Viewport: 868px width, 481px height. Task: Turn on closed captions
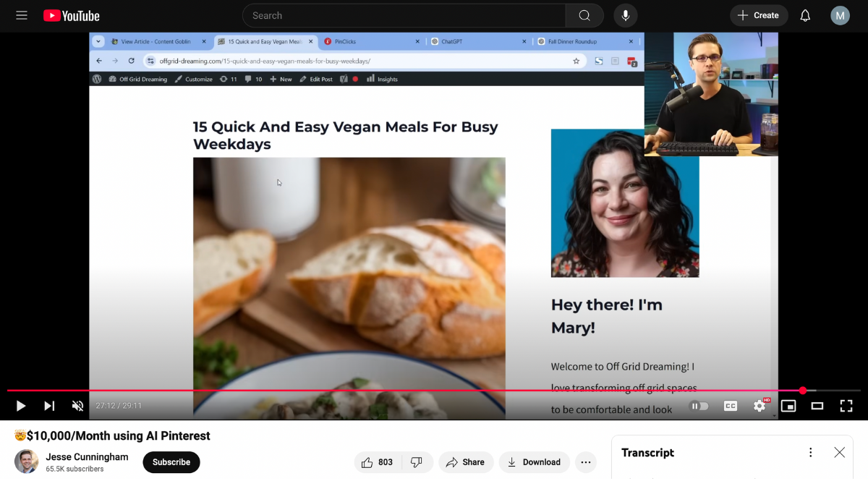[x=731, y=406]
